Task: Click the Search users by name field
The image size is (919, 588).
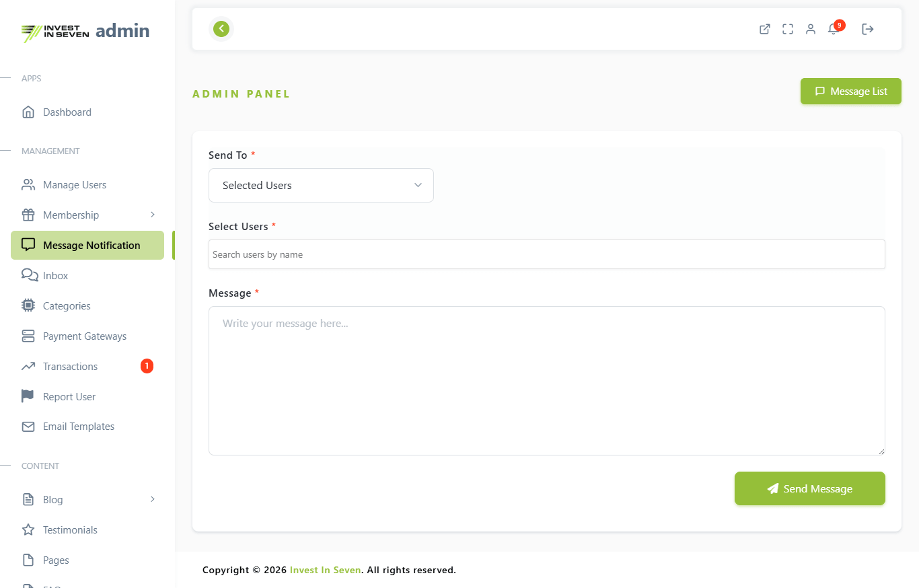Action: click(546, 254)
